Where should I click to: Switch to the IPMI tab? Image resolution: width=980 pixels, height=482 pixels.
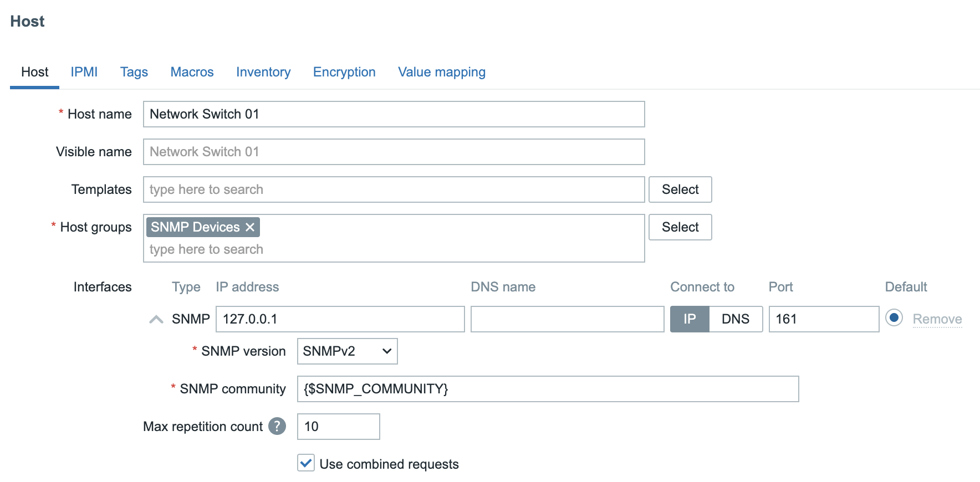tap(84, 72)
